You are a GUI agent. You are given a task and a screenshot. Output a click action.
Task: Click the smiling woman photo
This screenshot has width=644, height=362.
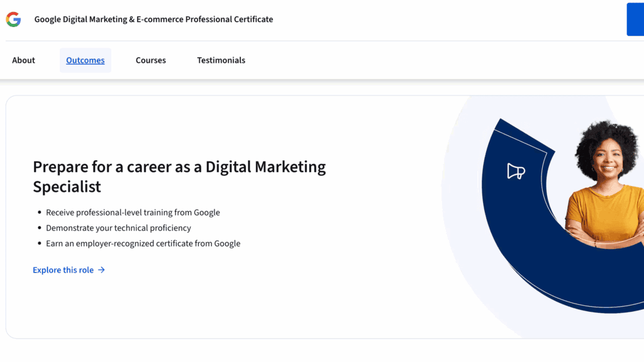606,184
